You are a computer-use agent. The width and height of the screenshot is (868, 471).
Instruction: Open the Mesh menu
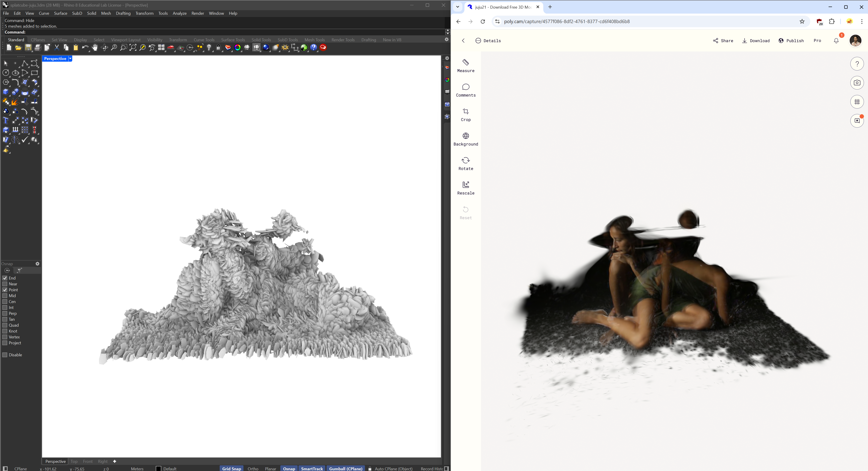pyautogui.click(x=106, y=13)
